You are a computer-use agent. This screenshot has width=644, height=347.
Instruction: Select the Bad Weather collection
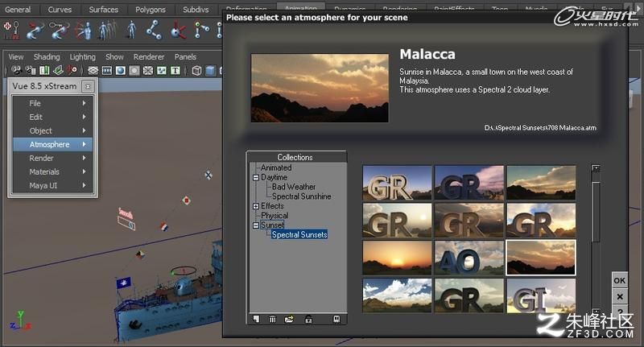[294, 187]
